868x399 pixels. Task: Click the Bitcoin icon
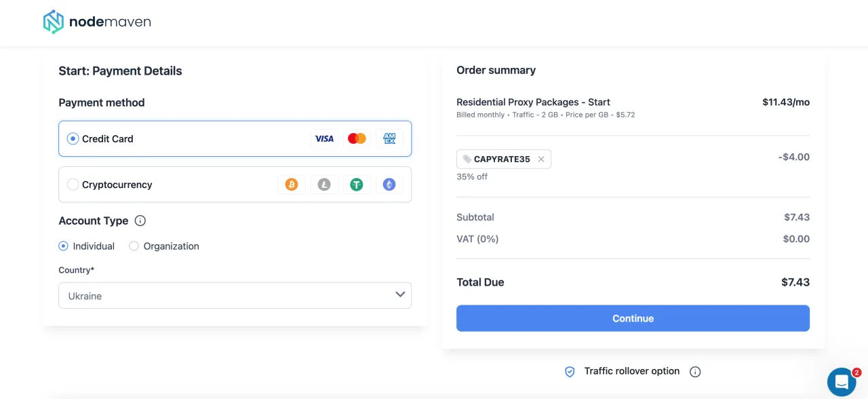pyautogui.click(x=292, y=185)
